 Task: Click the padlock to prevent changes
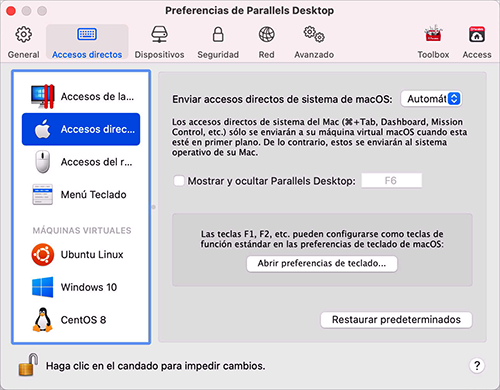[28, 365]
